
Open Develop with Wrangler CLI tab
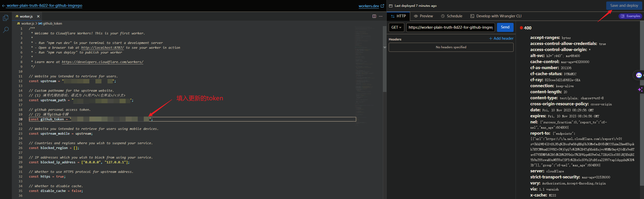496,16
